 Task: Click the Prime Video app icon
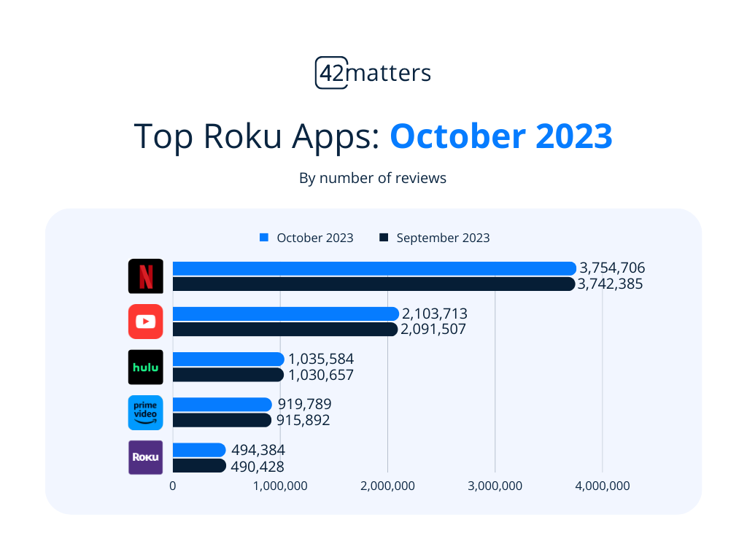[146, 413]
